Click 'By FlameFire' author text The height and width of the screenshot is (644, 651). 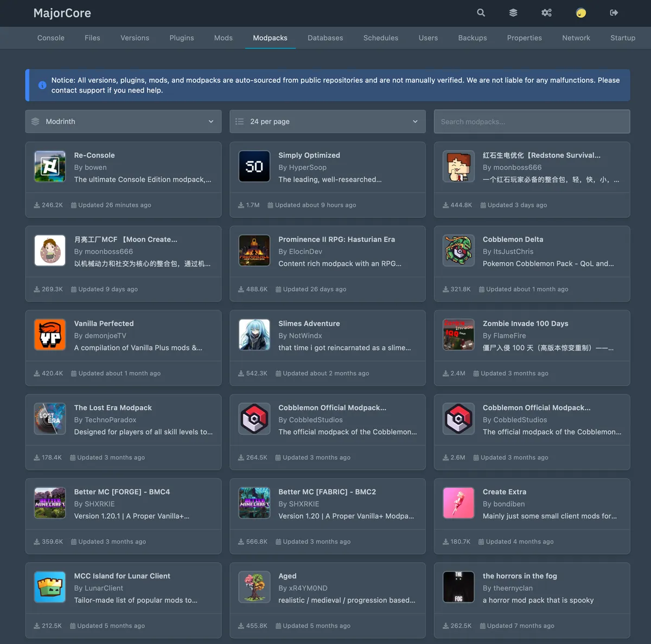click(505, 336)
